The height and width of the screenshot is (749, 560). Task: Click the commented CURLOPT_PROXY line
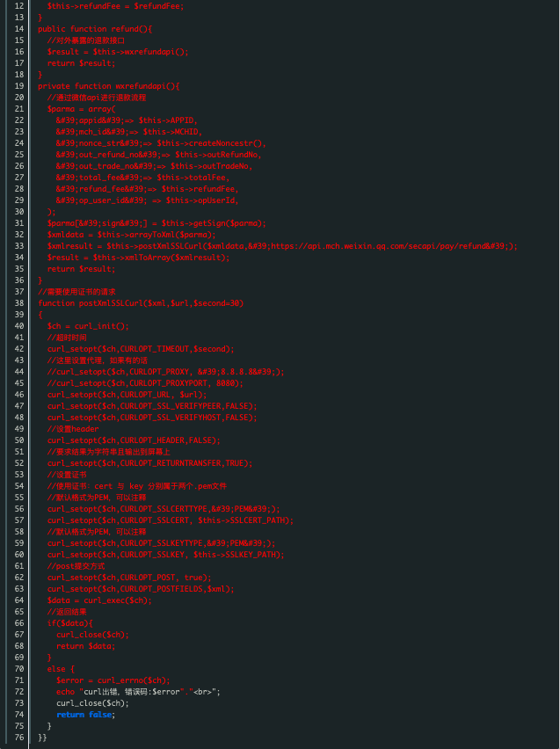pos(166,372)
